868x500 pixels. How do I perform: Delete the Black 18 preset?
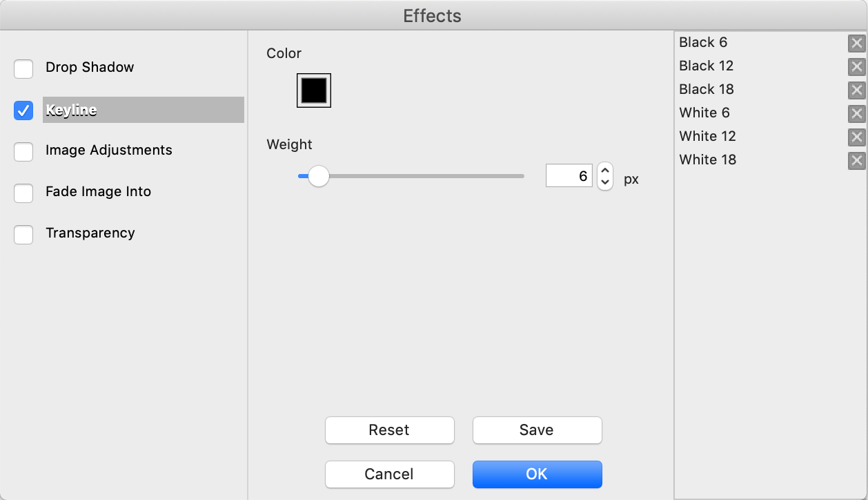tap(856, 90)
